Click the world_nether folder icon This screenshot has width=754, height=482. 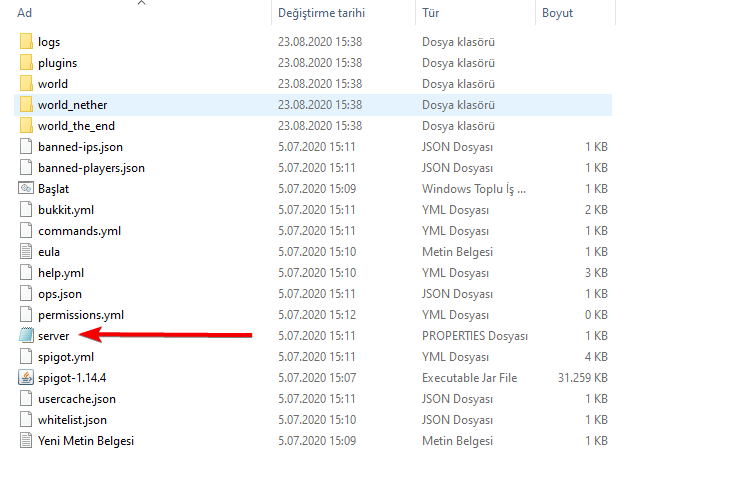tap(26, 104)
